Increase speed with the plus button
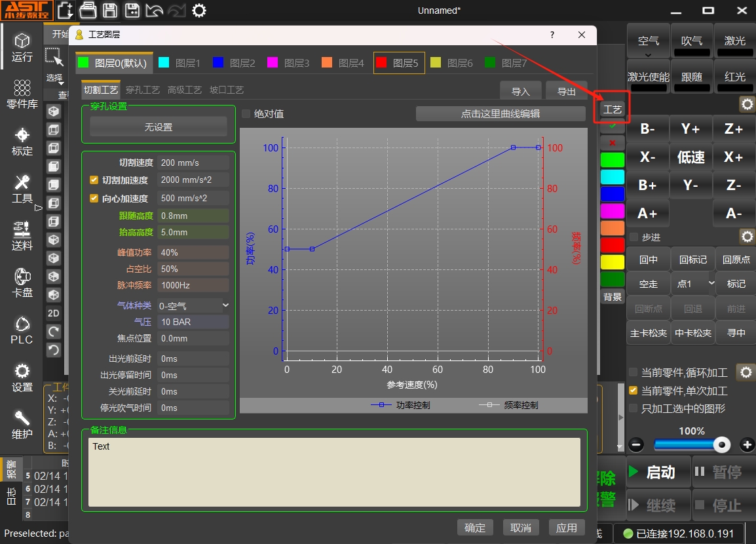 (747, 444)
